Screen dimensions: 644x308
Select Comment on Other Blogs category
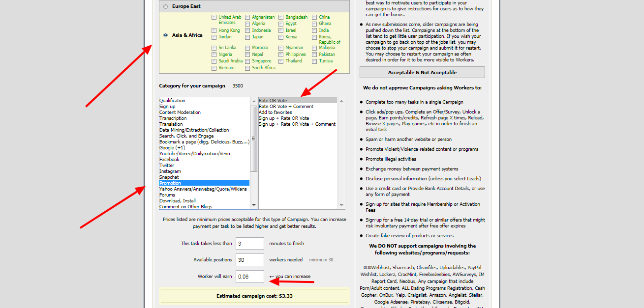[185, 207]
